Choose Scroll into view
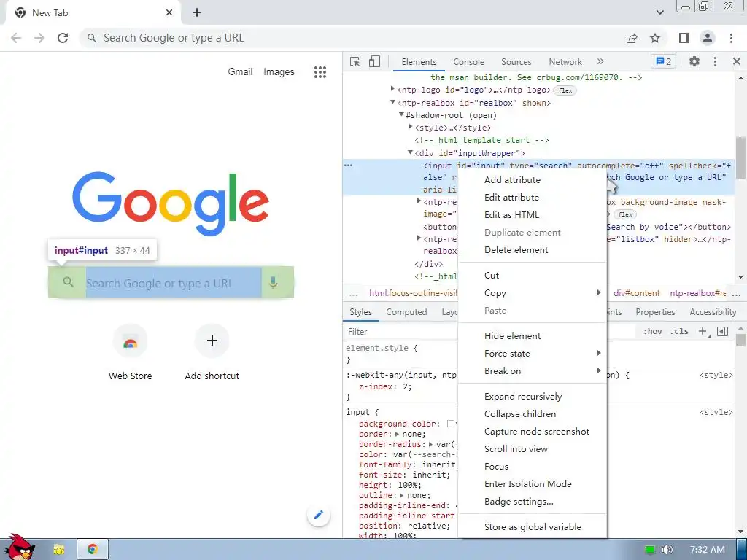747x560 pixels. click(532, 448)
